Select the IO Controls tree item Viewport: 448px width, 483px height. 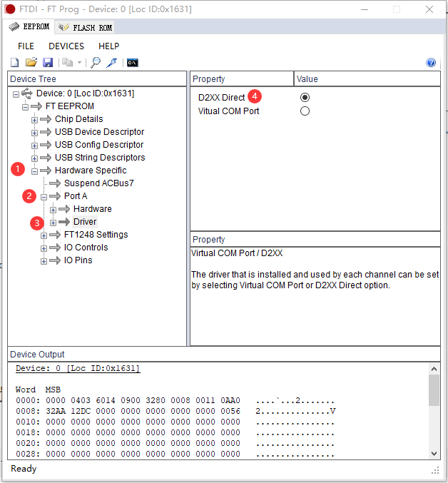click(x=86, y=248)
